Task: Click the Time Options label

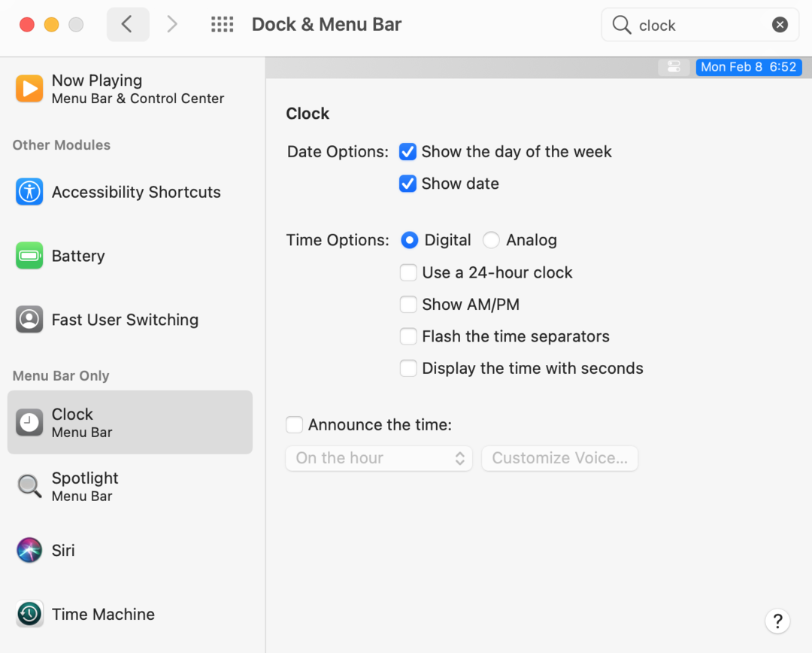Action: [x=338, y=240]
